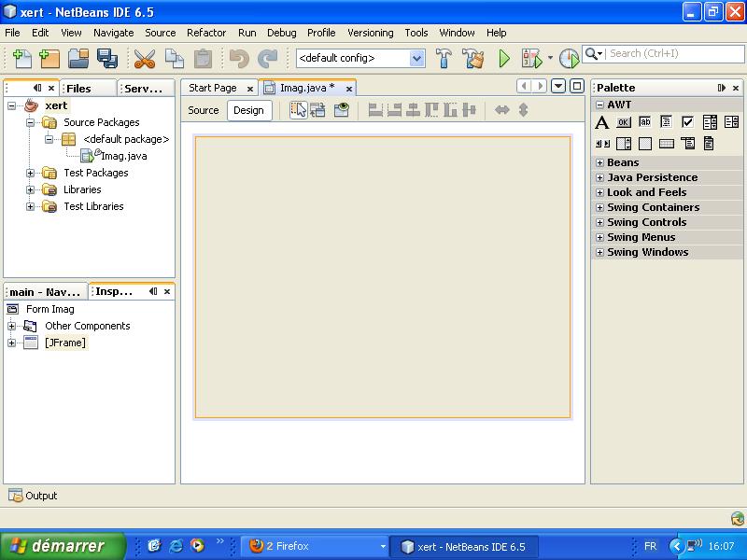Click the Clean and Build icon
Screen dimensions: 747x560
[473, 59]
